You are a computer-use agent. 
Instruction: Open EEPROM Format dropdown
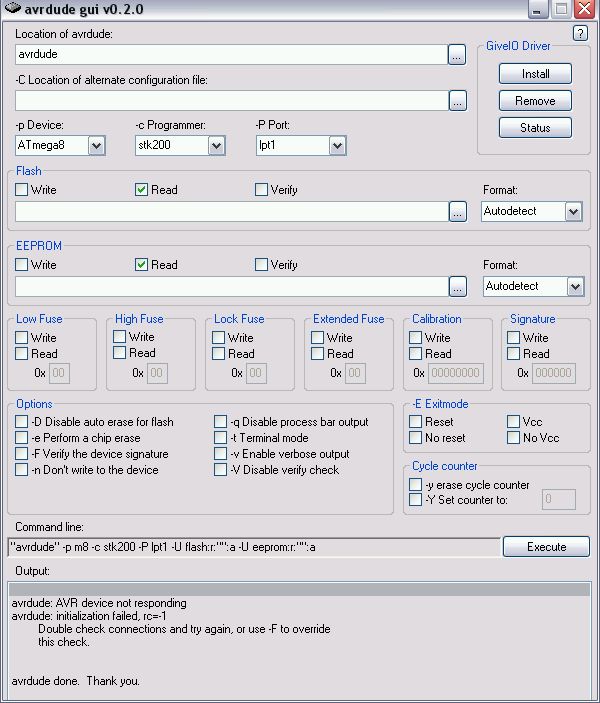pyautogui.click(x=575, y=286)
